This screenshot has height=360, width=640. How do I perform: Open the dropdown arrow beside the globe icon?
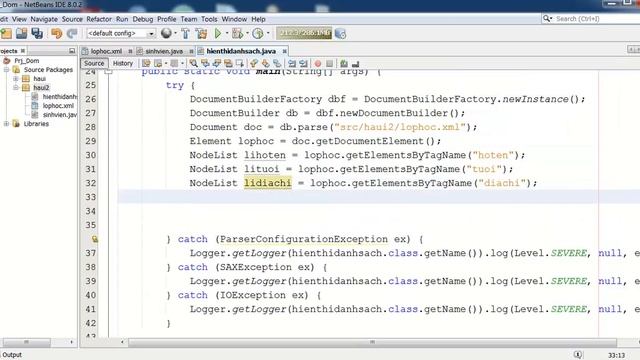coord(176,33)
